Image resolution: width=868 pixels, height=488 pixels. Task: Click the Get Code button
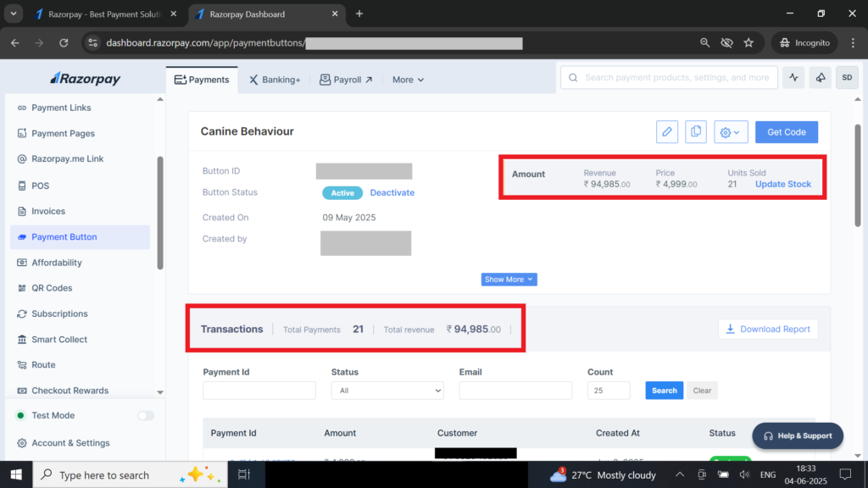coord(786,132)
